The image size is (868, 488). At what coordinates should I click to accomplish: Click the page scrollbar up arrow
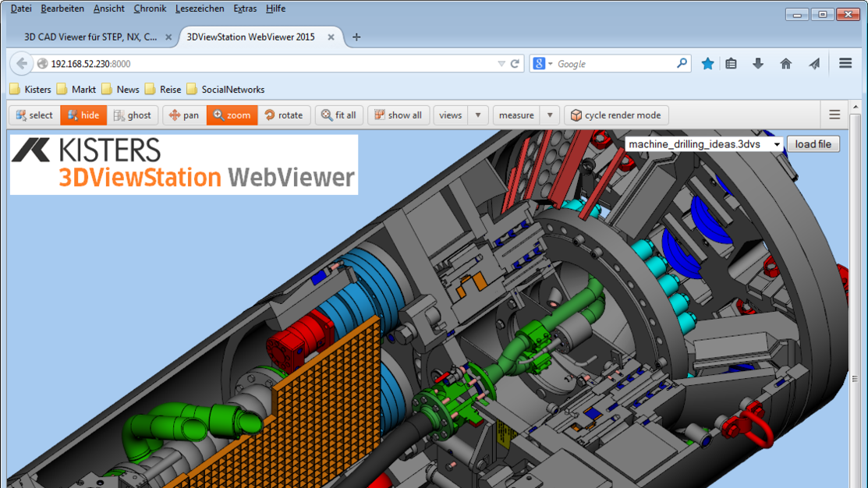tap(856, 106)
